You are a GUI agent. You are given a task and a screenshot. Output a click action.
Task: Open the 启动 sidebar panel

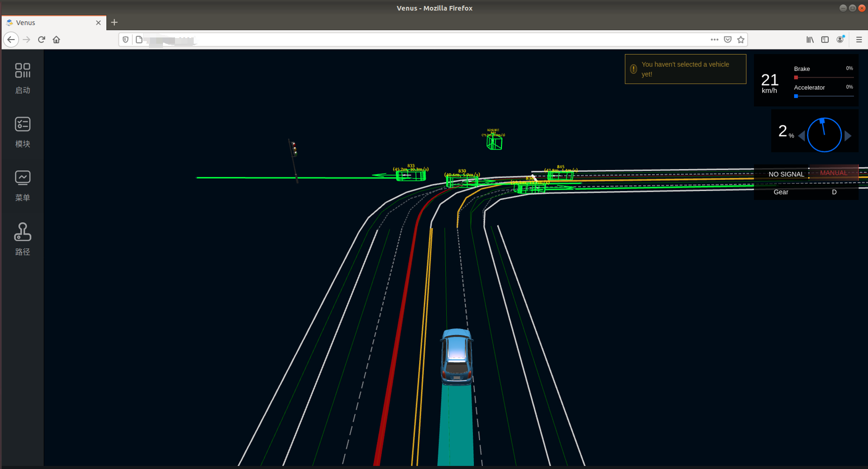(22, 78)
